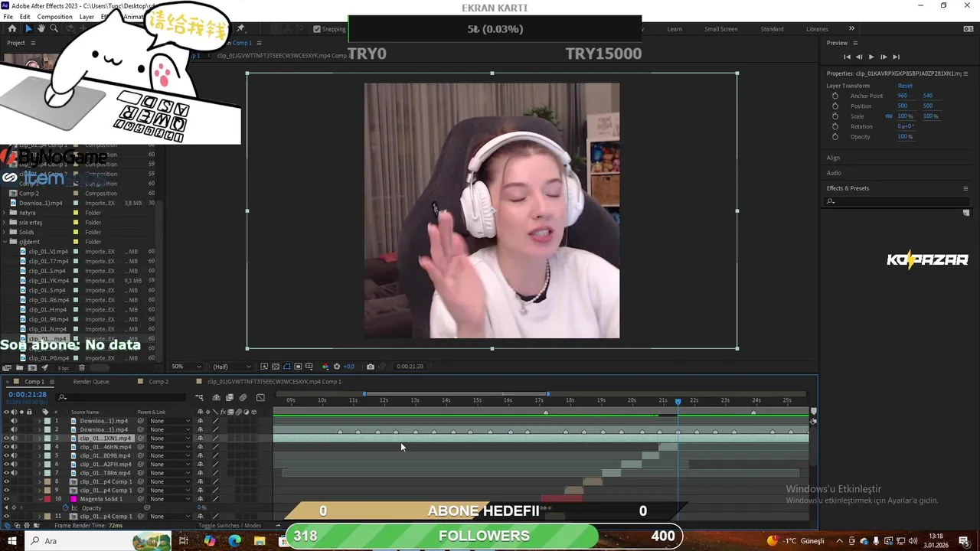This screenshot has width=980, height=551.
Task: Open the Layer menu
Action: tap(87, 17)
